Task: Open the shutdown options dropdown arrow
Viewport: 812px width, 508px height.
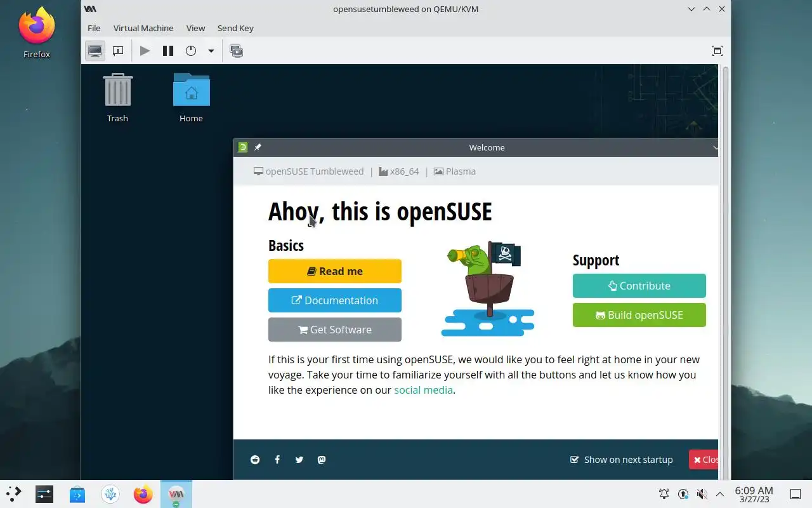Action: [211, 51]
